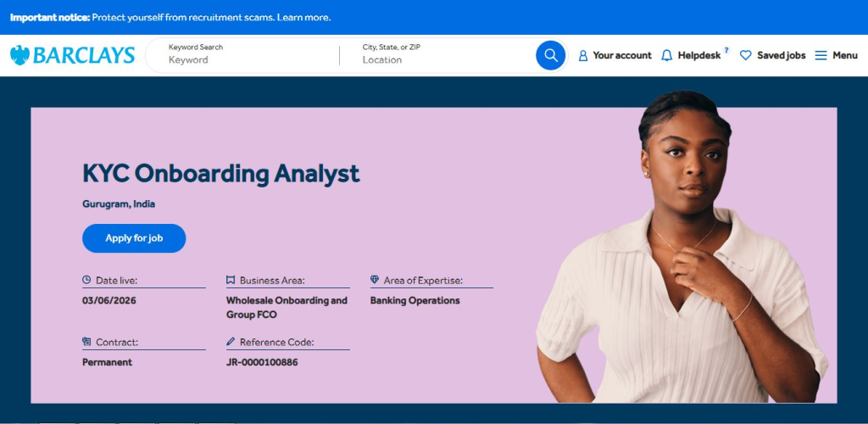
Task: Click reference code JR-0000100886
Action: [x=262, y=363]
